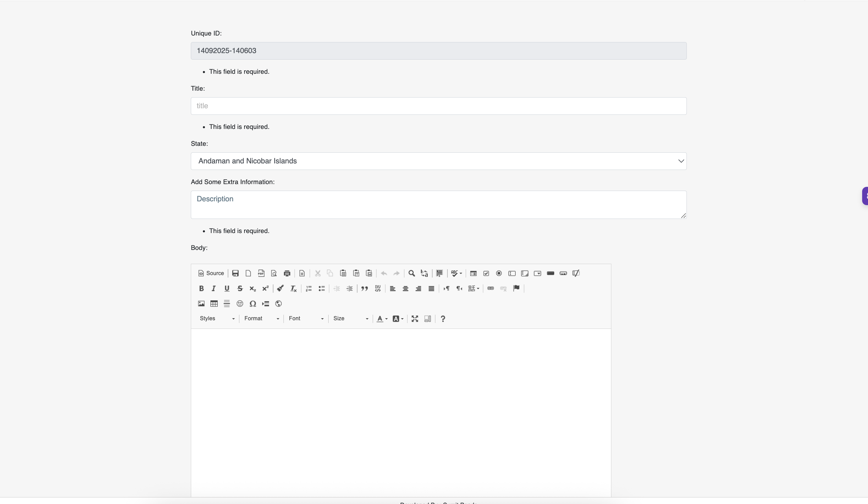This screenshot has width=868, height=504.
Task: Insert special character Omega symbol
Action: [x=253, y=304]
